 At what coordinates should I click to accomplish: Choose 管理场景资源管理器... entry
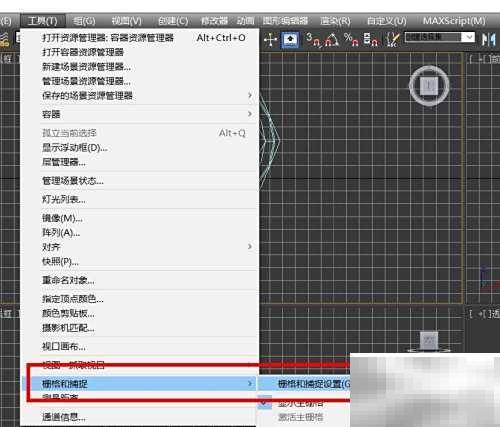(140, 81)
